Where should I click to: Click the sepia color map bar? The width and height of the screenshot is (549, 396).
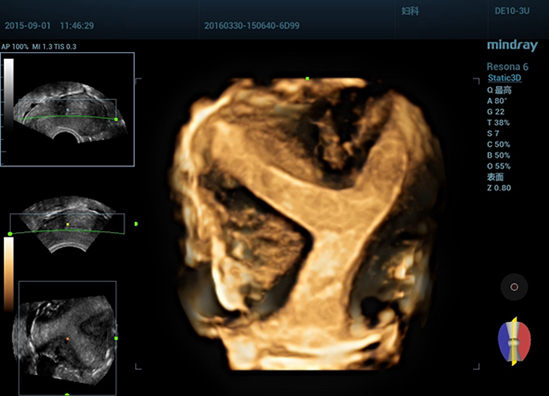click(9, 274)
